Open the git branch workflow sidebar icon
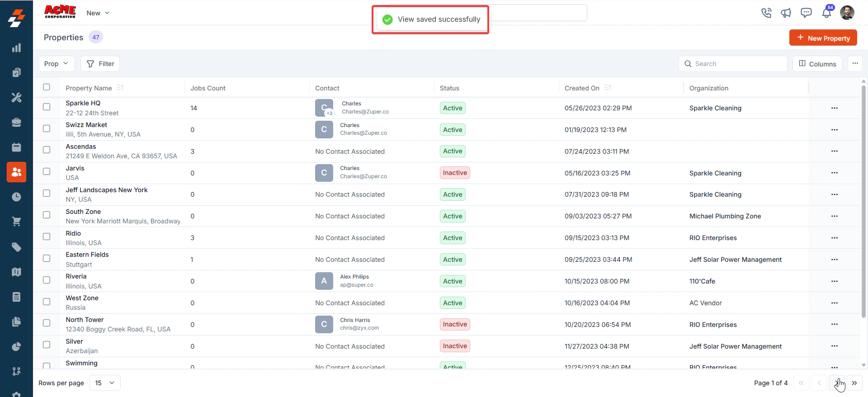Viewport: 868px width, 397px height. (x=16, y=371)
